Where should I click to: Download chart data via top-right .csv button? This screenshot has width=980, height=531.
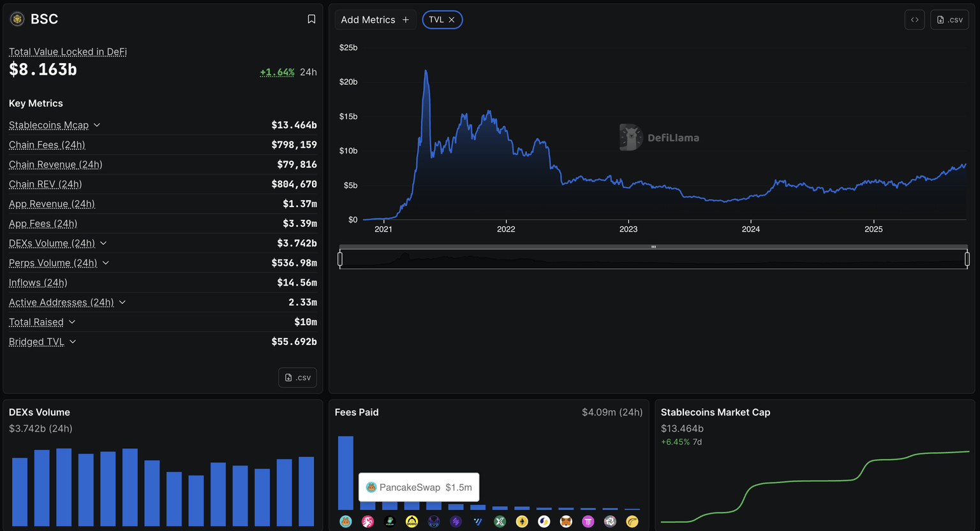tap(949, 20)
